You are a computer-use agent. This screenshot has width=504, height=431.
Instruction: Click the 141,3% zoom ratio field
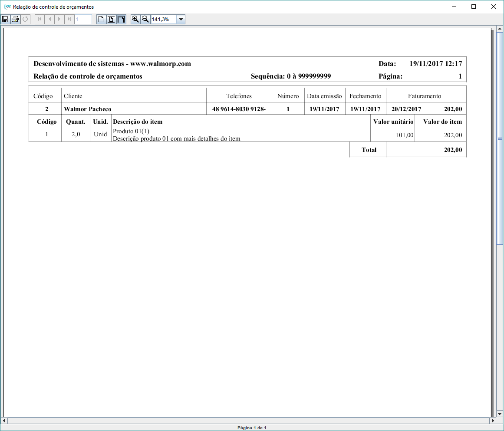[163, 20]
